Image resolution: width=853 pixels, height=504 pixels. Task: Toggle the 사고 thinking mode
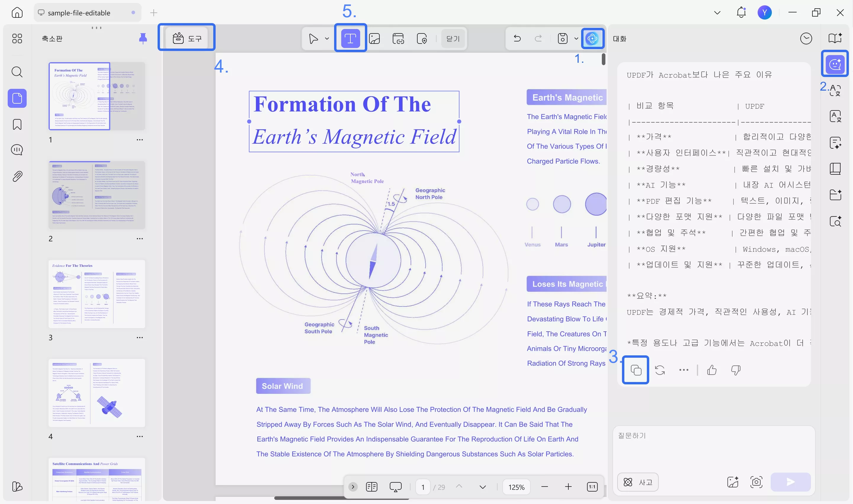coord(638,482)
